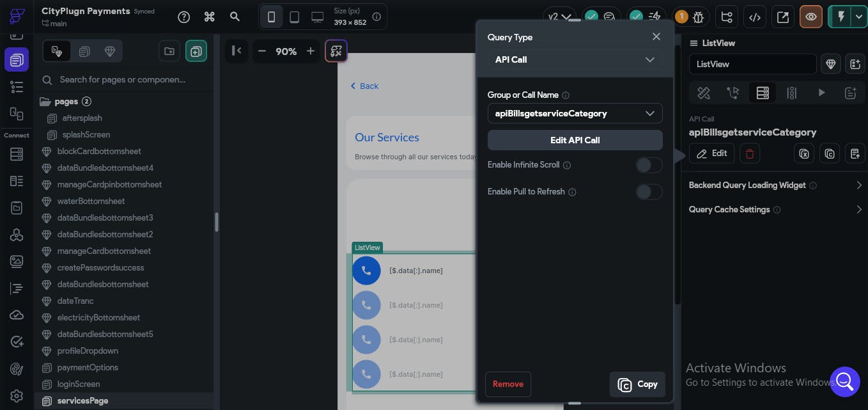
Task: Open the help question mark menu
Action: coord(184,17)
